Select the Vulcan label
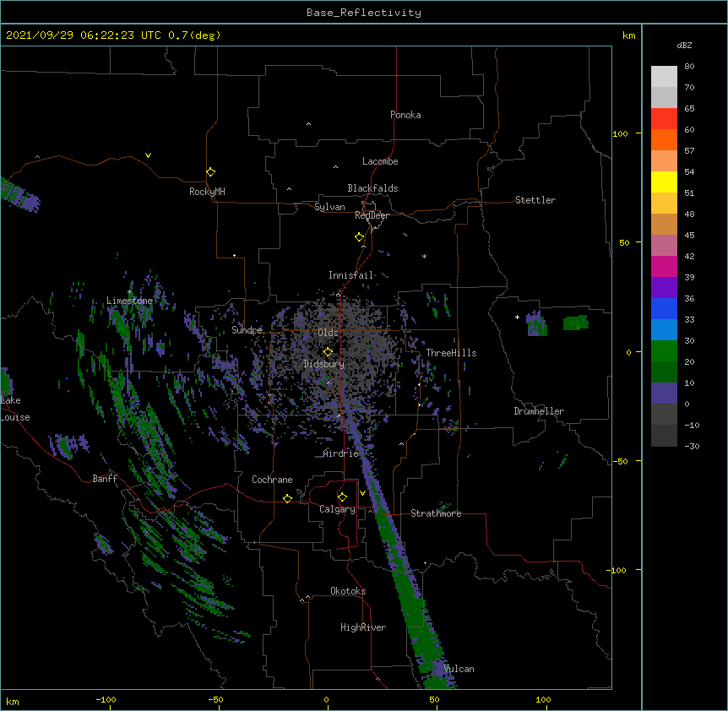Screen dimensions: 728x711 (459, 669)
